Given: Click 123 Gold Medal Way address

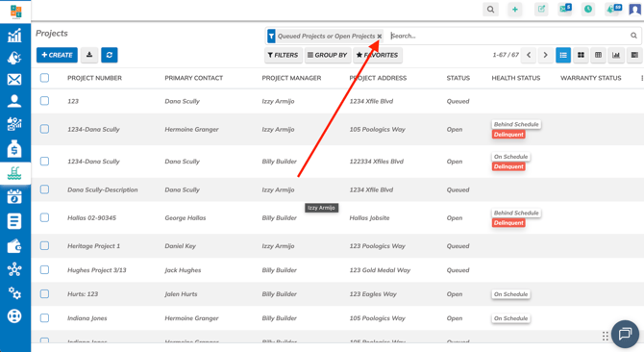Looking at the screenshot, I should tap(380, 270).
